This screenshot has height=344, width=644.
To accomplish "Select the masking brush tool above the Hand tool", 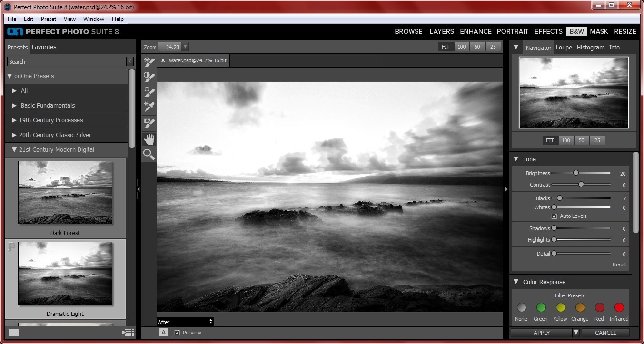I will [x=149, y=122].
